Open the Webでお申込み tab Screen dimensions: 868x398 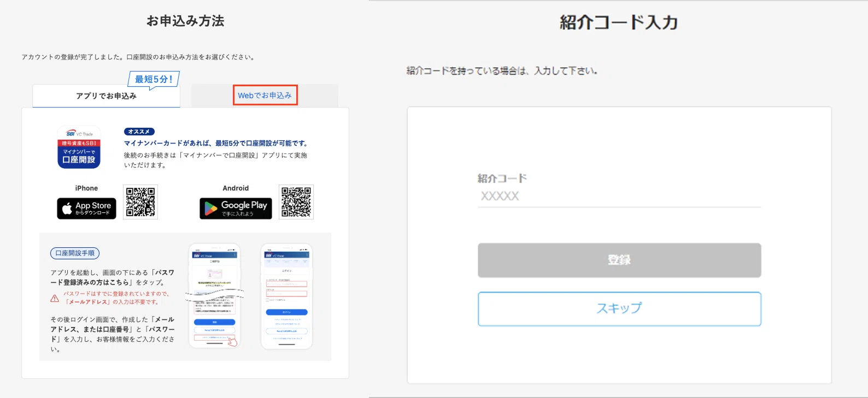(265, 96)
